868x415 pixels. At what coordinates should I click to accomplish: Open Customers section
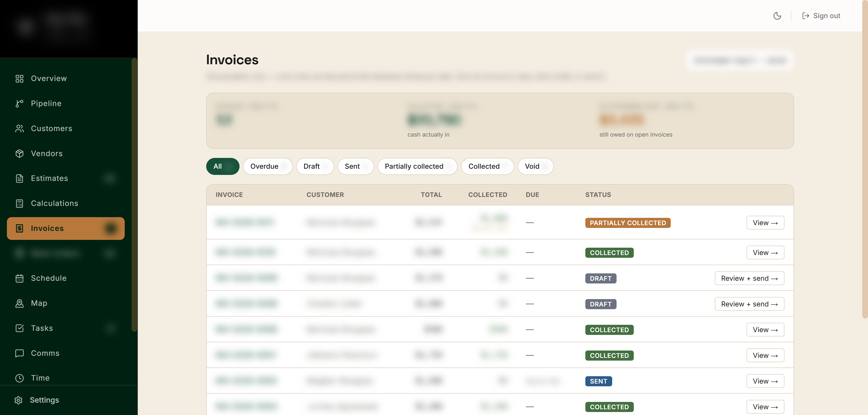tap(66, 128)
